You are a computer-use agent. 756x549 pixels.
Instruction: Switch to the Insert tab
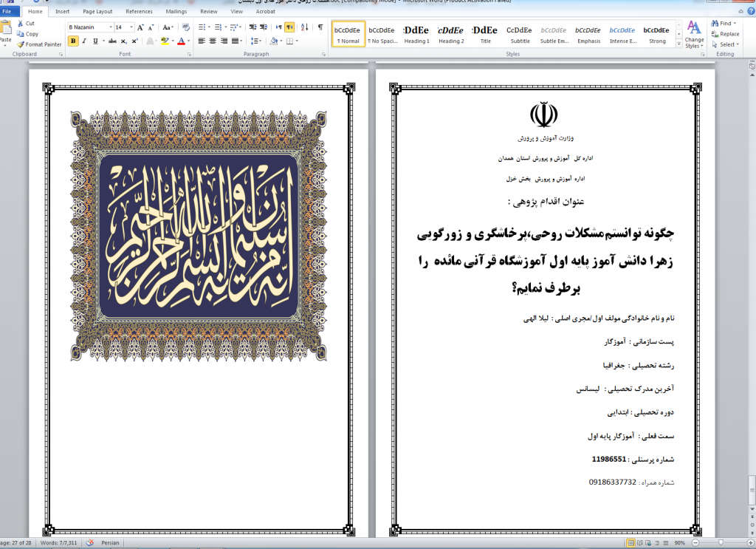point(62,12)
